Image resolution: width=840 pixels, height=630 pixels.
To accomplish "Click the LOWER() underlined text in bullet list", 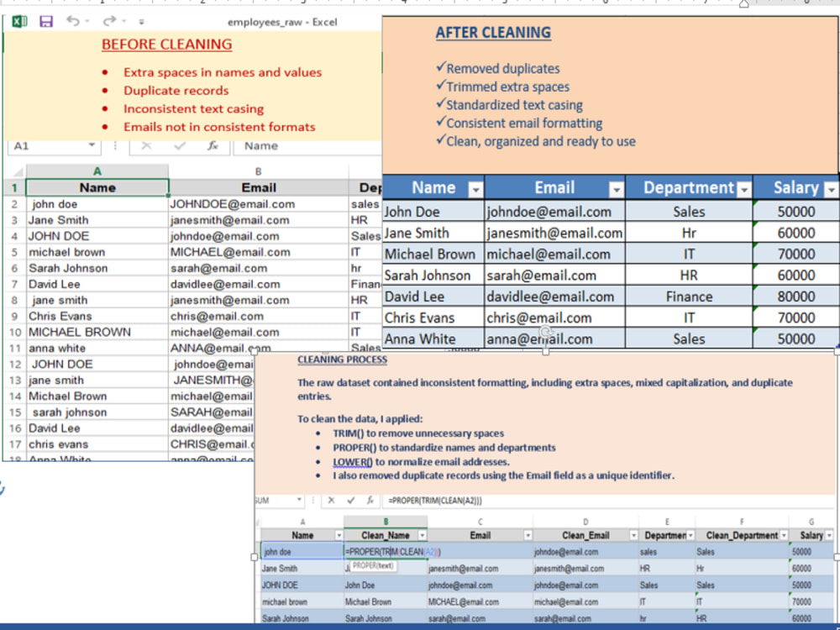I will tap(353, 462).
